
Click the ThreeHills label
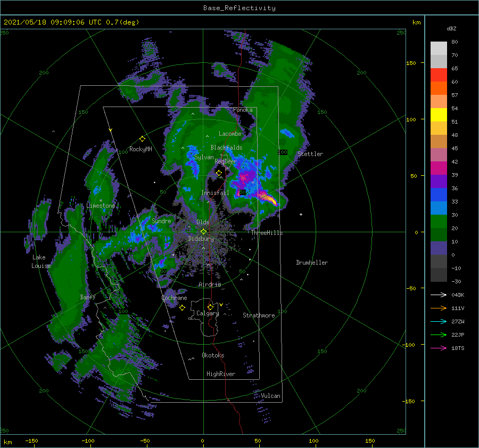267,233
